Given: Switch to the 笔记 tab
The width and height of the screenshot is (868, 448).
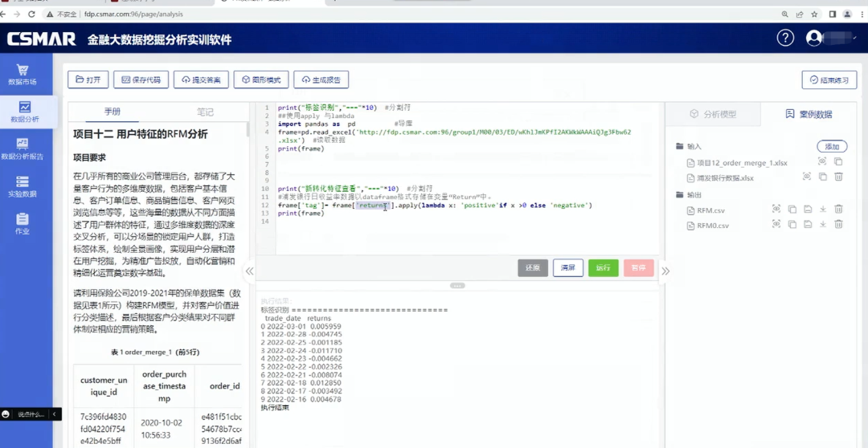Looking at the screenshot, I should click(x=205, y=112).
